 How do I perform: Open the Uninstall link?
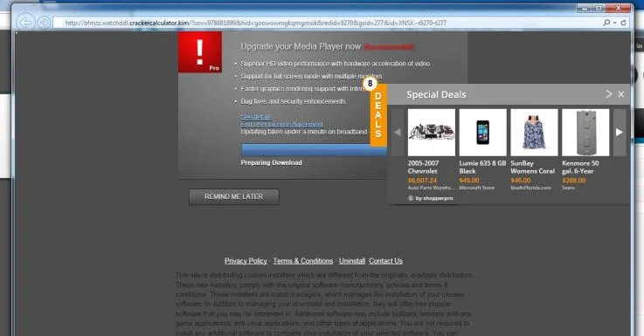tap(352, 261)
